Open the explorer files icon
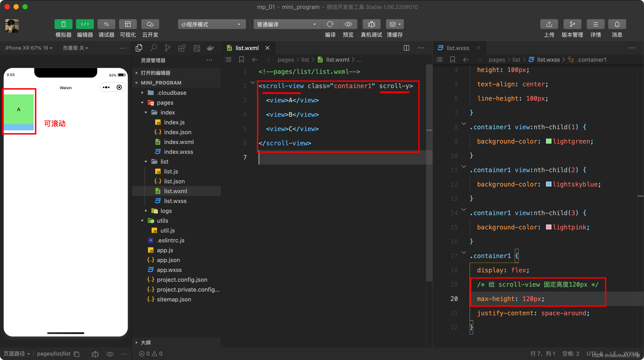The image size is (644, 360). click(139, 48)
